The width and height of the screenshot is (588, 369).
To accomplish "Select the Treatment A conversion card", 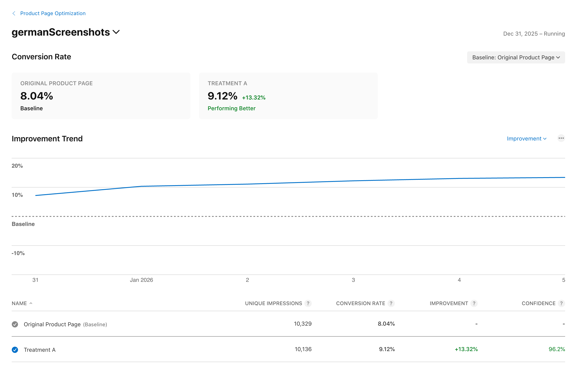I will pyautogui.click(x=288, y=96).
